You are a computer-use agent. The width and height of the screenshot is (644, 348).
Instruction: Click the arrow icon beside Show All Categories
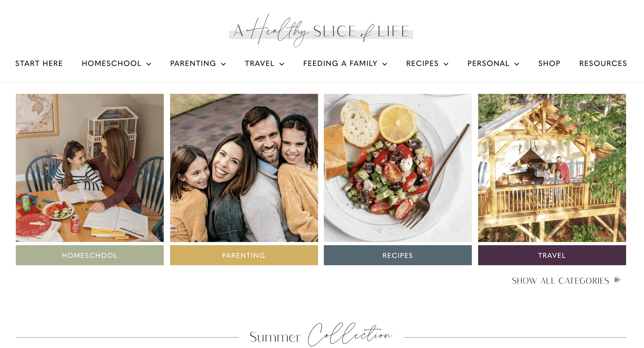[x=618, y=280]
